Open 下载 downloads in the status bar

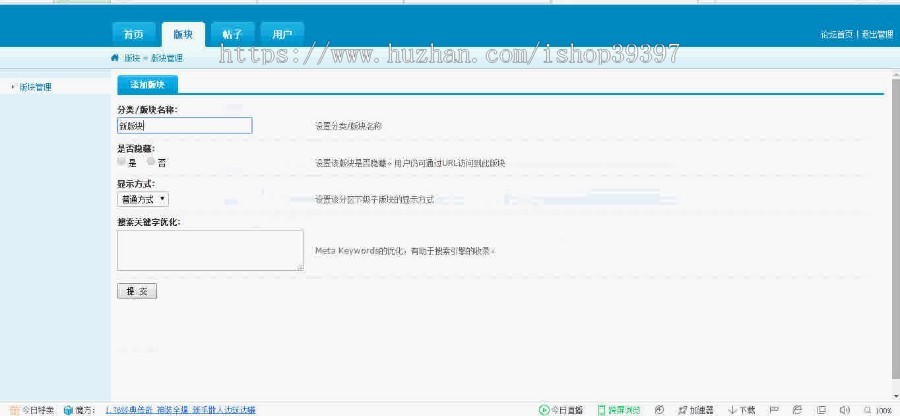pos(742,410)
